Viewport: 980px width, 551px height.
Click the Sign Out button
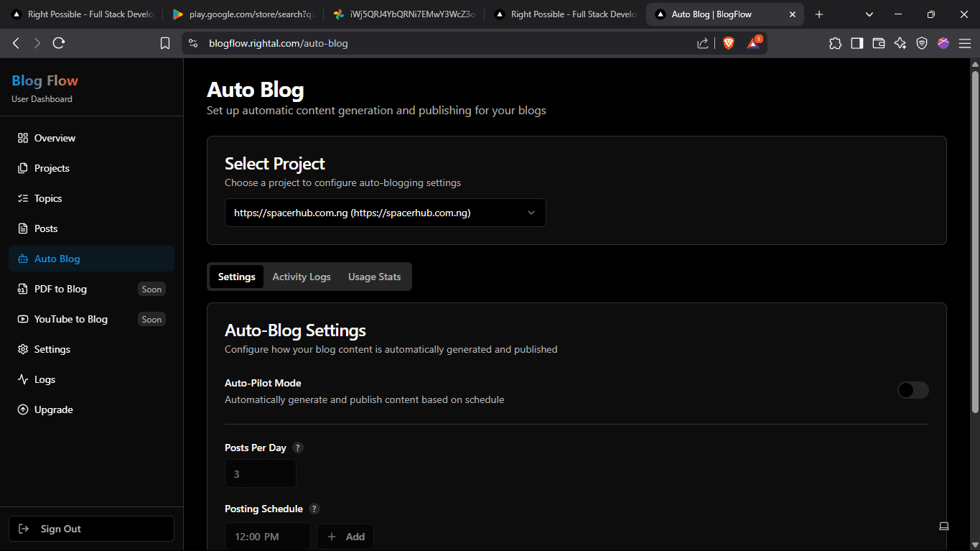pyautogui.click(x=91, y=529)
